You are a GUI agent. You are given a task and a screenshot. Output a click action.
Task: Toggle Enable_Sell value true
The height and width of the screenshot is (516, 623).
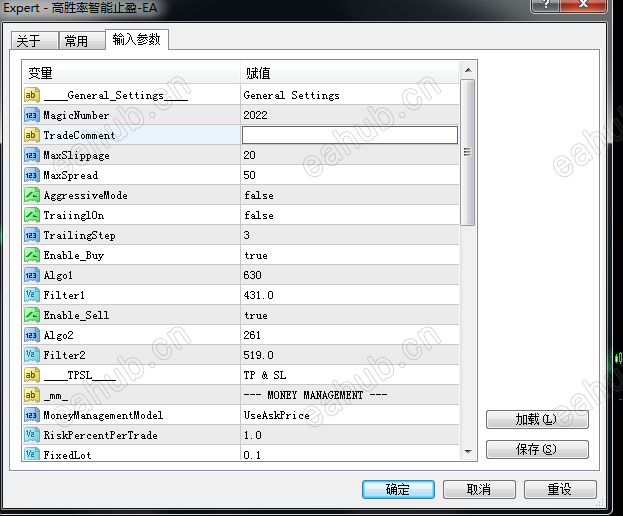tap(350, 315)
